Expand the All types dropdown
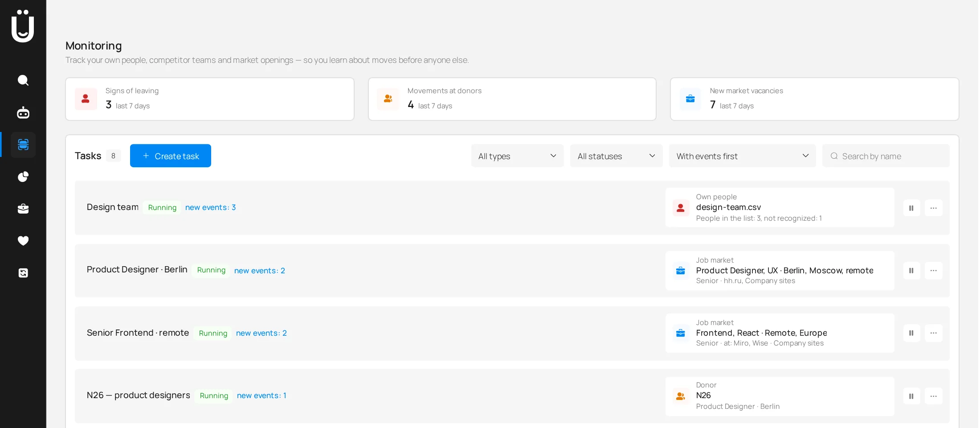 pos(518,156)
